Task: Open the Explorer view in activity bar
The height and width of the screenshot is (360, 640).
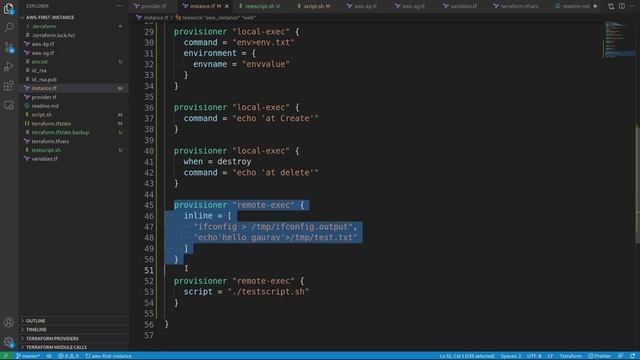Action: (9, 9)
